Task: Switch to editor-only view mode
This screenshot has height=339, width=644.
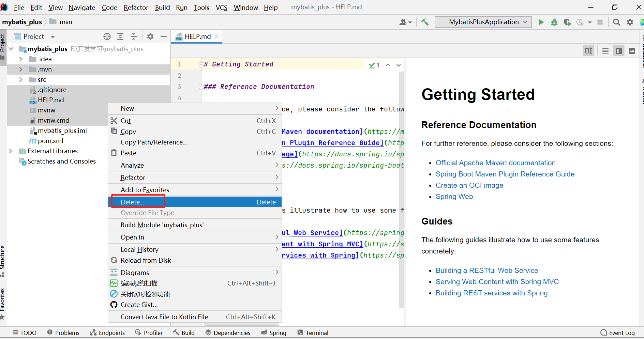Action: pos(605,51)
